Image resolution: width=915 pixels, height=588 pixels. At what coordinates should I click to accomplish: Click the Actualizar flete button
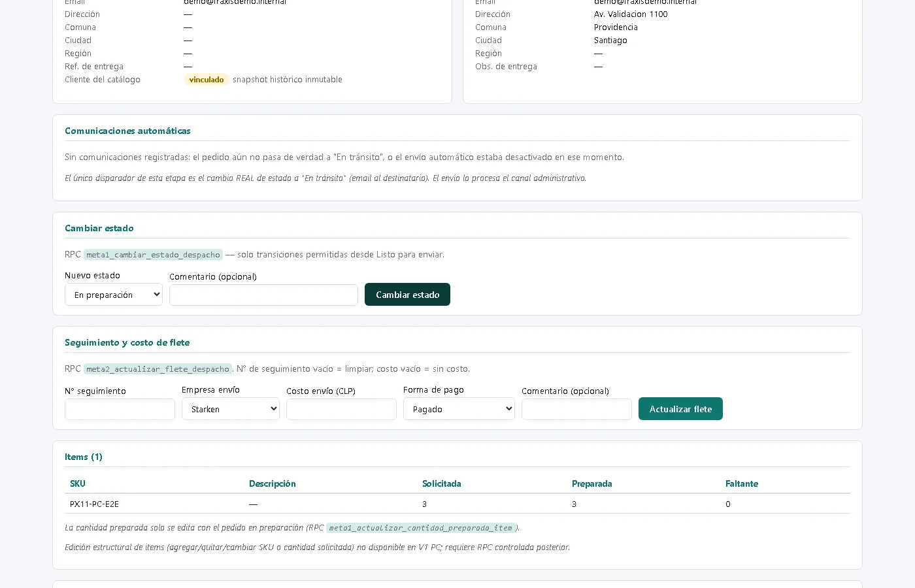coord(680,409)
